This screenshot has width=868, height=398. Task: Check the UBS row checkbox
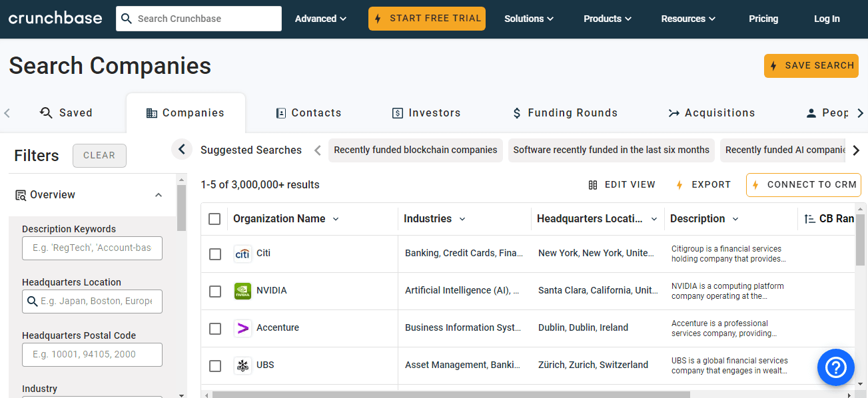pyautogui.click(x=215, y=366)
